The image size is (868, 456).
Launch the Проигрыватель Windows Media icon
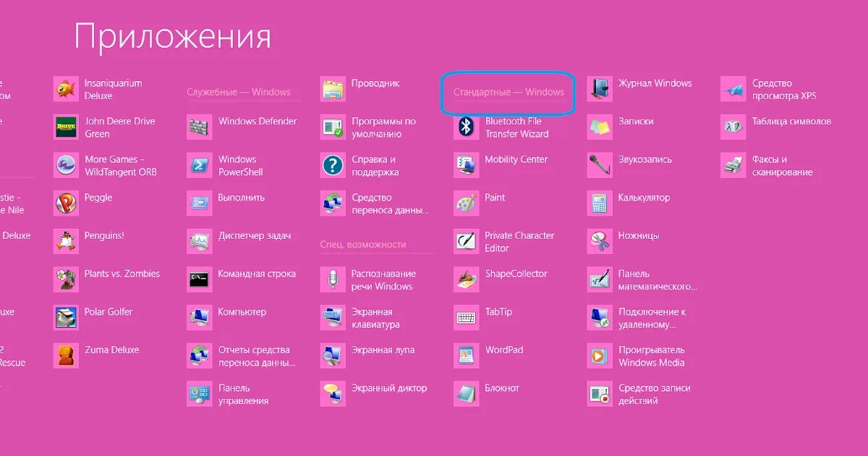[600, 356]
